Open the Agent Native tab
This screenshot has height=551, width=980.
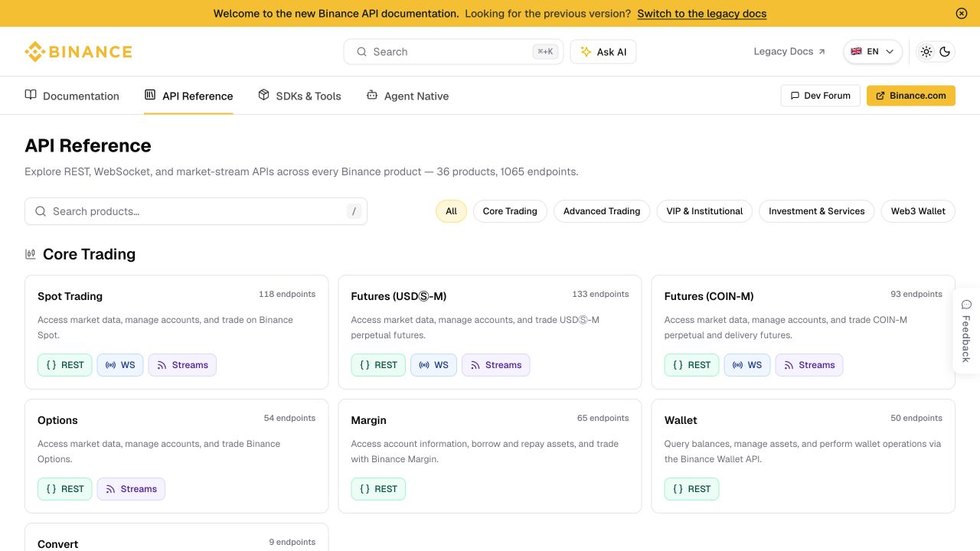tap(407, 96)
